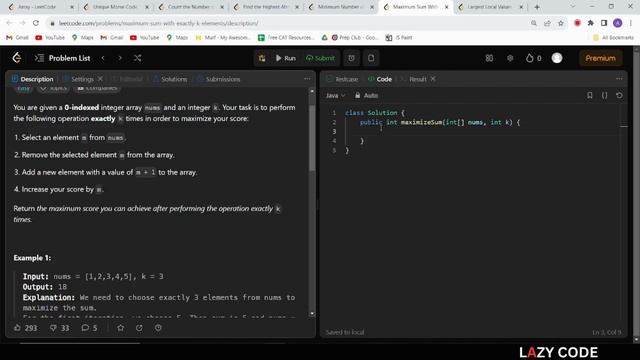Click the bookmark icon in editor toolbar

[x=590, y=96]
